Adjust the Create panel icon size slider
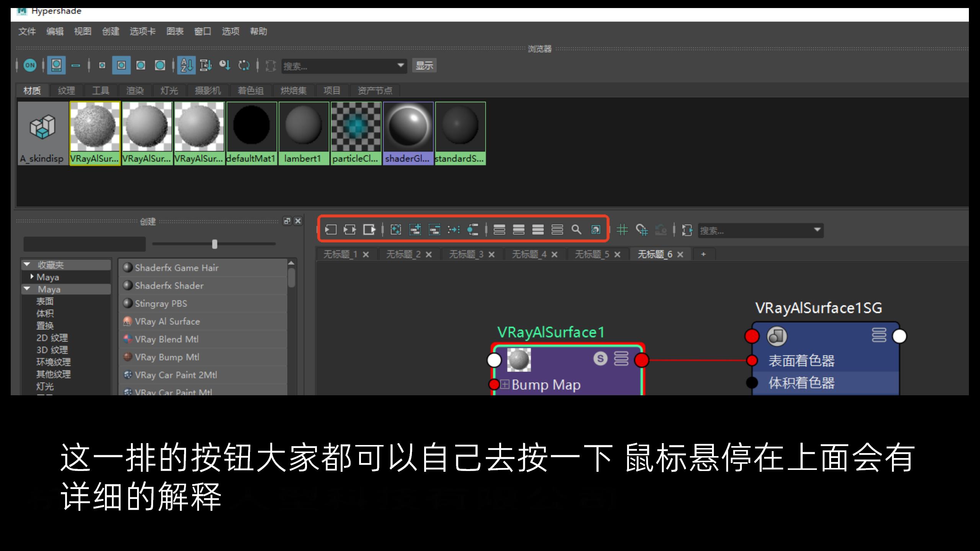The image size is (980, 551). click(x=214, y=244)
